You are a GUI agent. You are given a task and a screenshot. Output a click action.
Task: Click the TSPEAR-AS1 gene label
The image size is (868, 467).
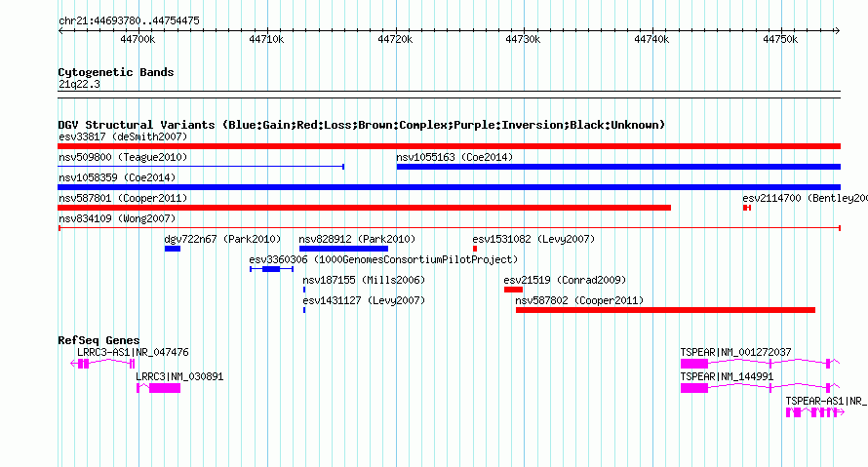coord(826,401)
